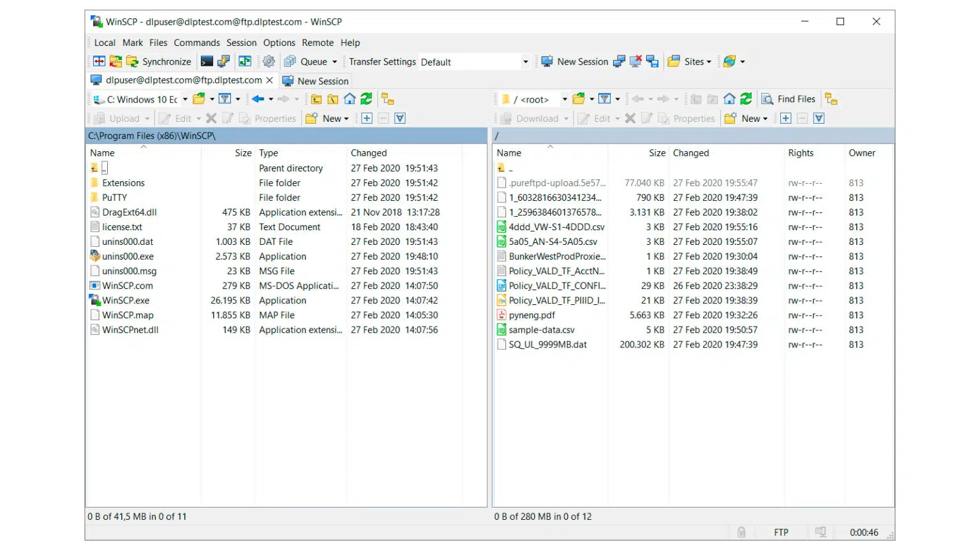Open the Help menu
The image size is (980, 551).
(350, 43)
